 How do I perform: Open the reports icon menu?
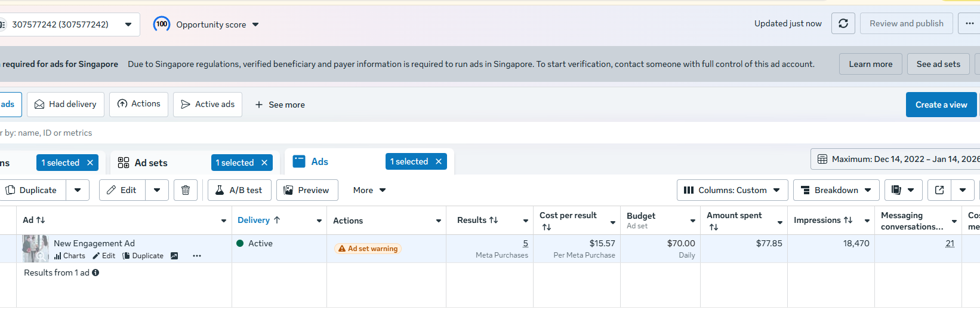point(903,190)
